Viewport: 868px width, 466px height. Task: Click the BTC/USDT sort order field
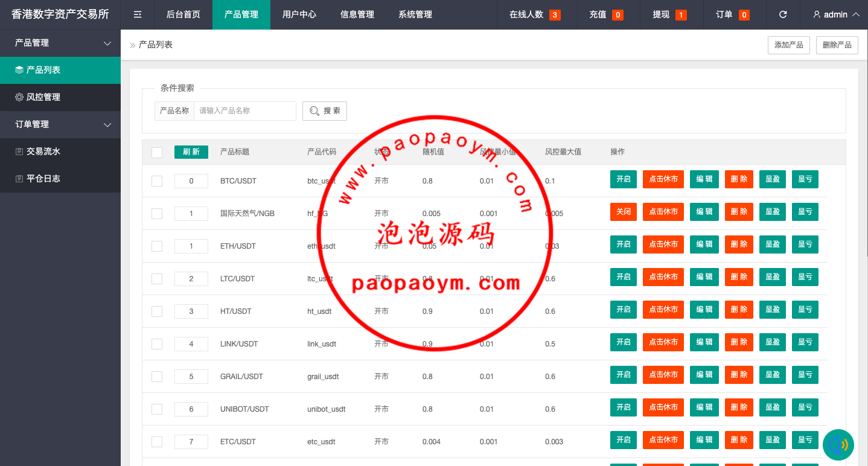(x=191, y=181)
